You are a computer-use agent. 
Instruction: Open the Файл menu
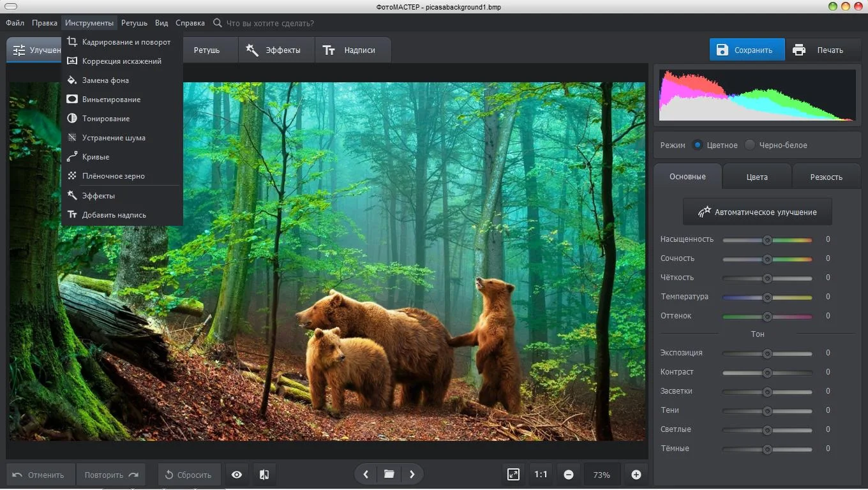click(x=15, y=23)
